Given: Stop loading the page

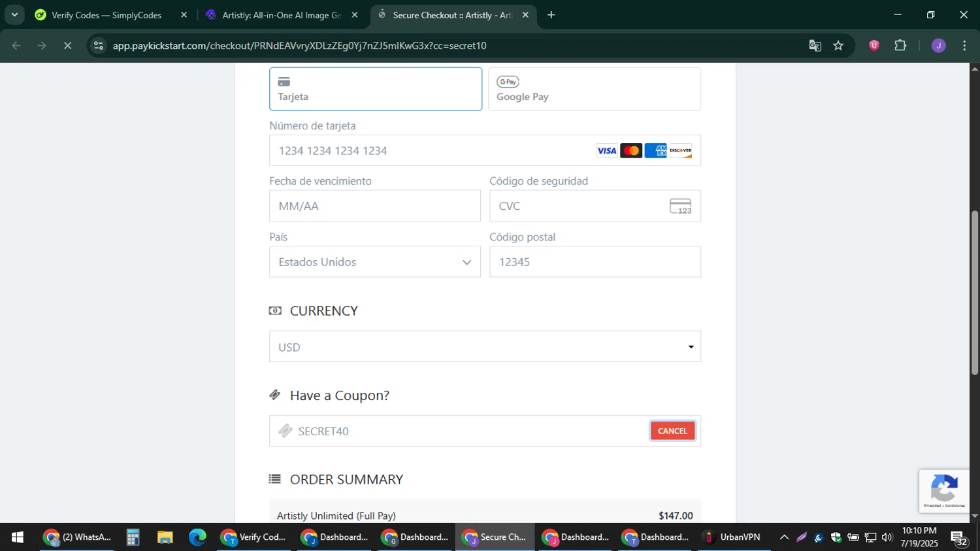Looking at the screenshot, I should pos(67,46).
